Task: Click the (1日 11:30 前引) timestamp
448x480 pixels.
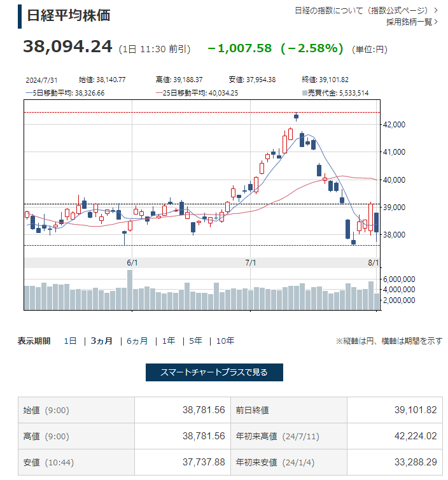Action: [155, 49]
